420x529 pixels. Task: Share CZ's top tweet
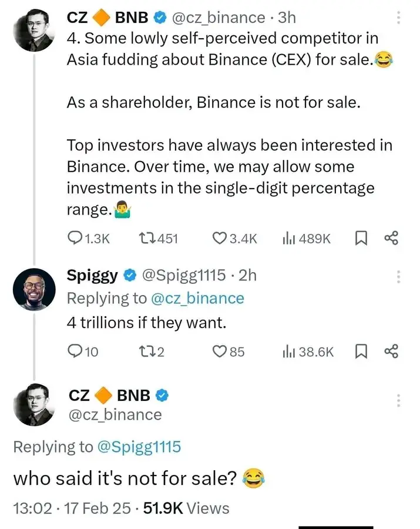391,238
